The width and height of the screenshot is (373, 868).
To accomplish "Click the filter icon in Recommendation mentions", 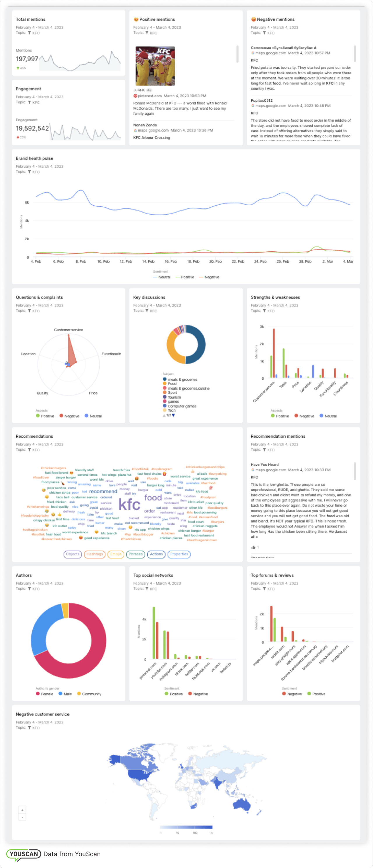I will [x=264, y=450].
